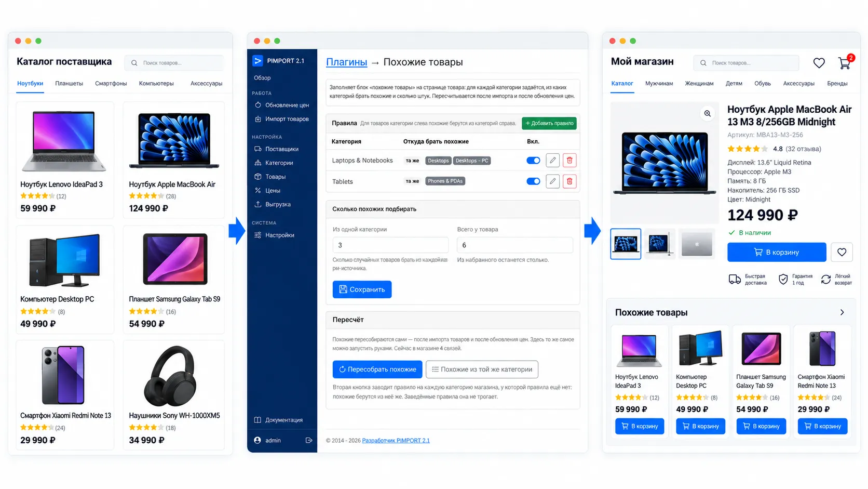
Task: Open Импорт товаров in PIMPORT sidebar
Action: point(282,119)
